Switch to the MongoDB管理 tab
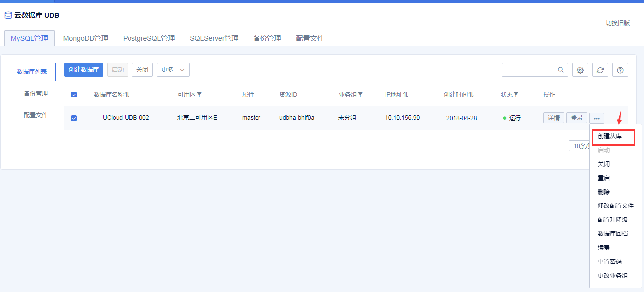This screenshot has height=292, width=644. coord(85,38)
